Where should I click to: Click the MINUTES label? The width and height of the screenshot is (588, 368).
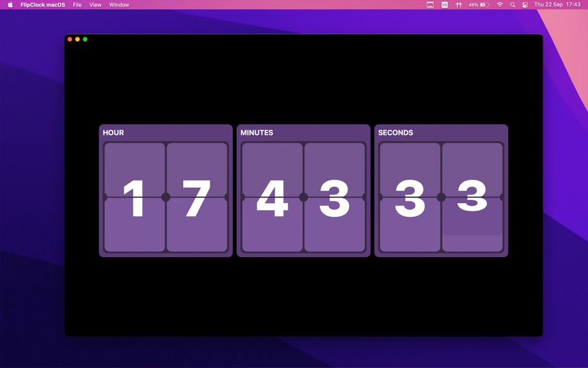(257, 133)
